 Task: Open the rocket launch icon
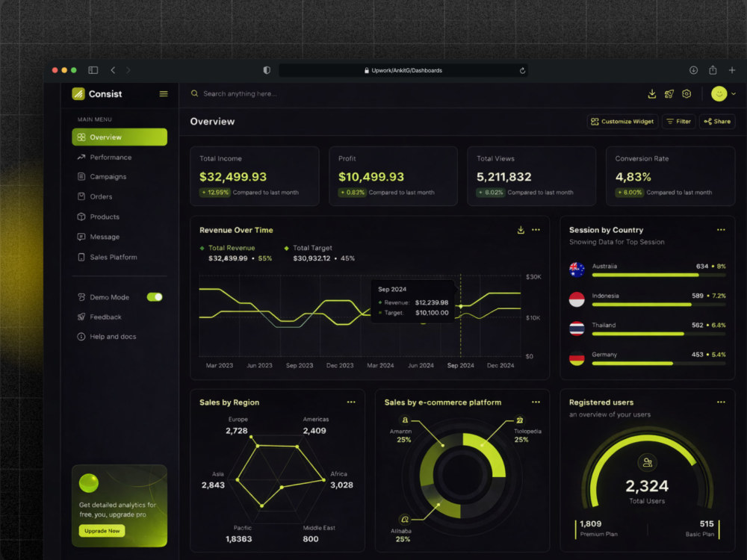point(669,94)
